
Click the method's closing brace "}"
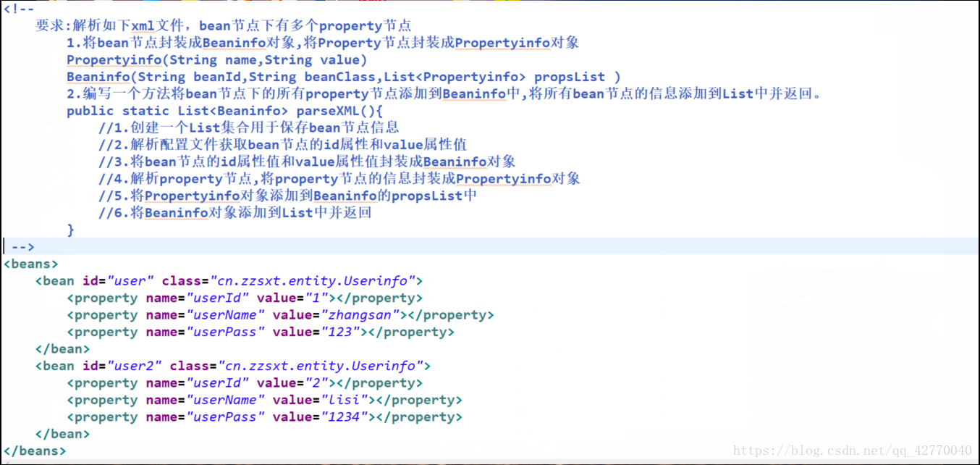point(71,230)
